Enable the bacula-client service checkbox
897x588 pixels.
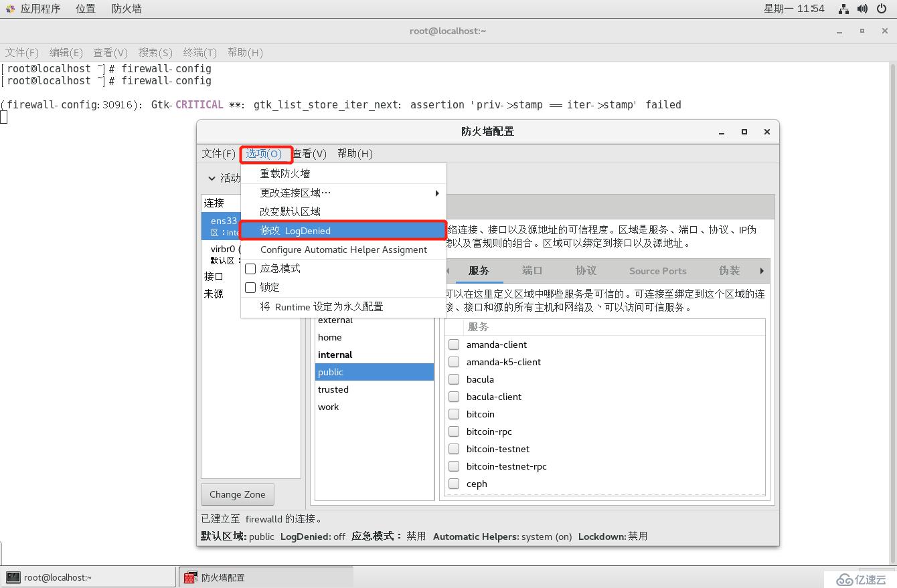coord(454,397)
